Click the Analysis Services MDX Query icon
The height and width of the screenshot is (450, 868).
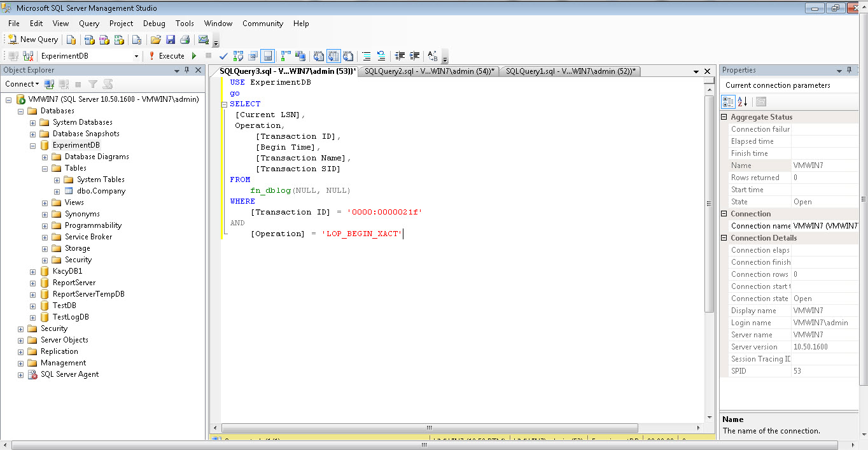coord(90,39)
